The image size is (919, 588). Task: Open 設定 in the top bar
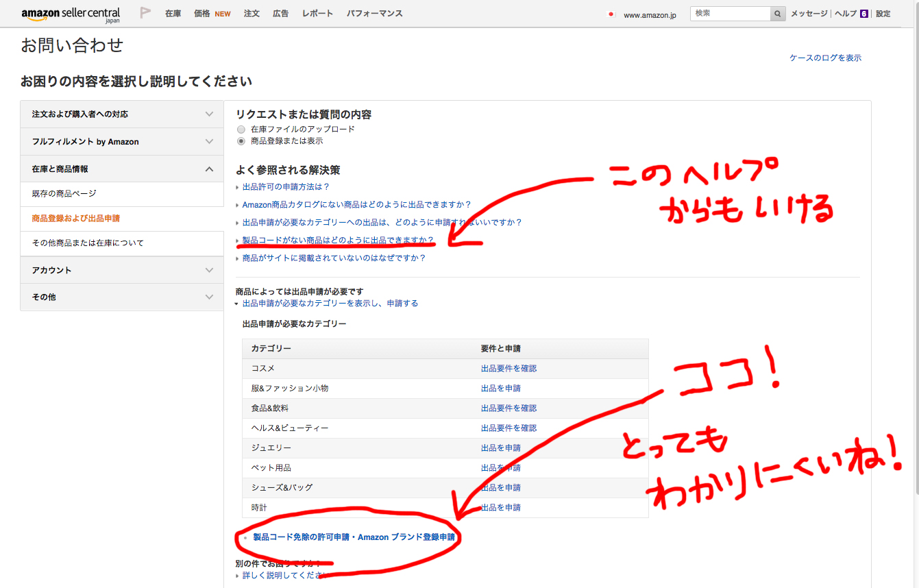click(883, 14)
